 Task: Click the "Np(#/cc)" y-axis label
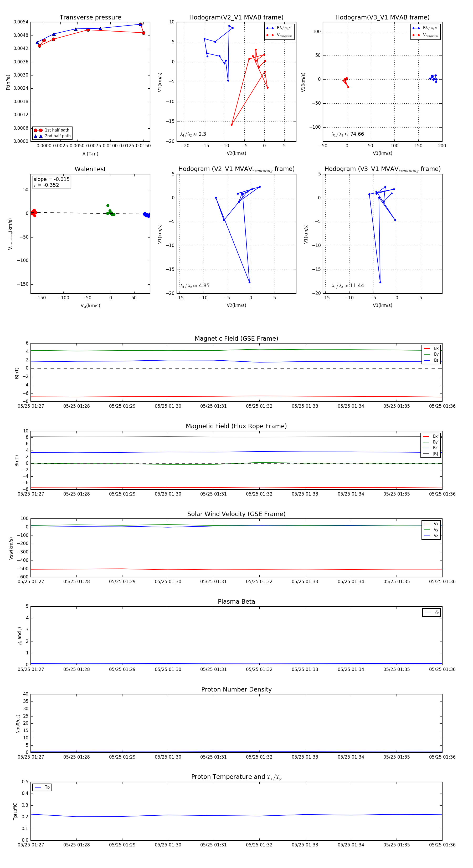click(x=18, y=724)
